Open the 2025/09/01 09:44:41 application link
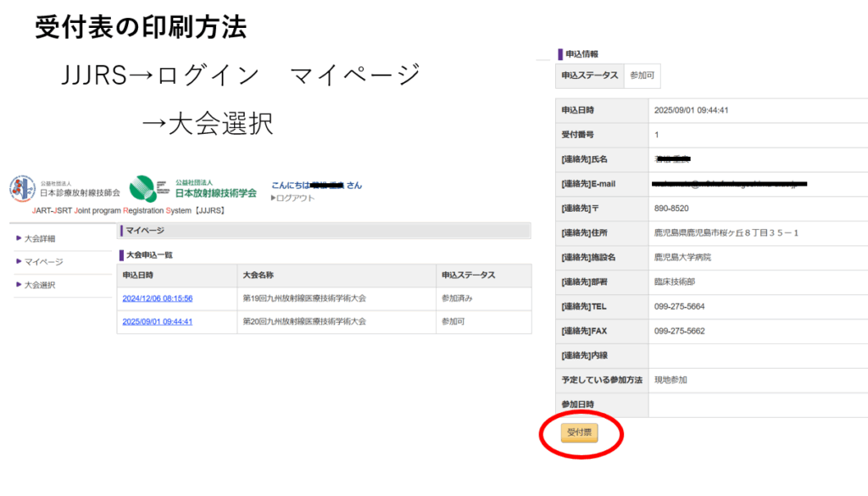 (157, 322)
